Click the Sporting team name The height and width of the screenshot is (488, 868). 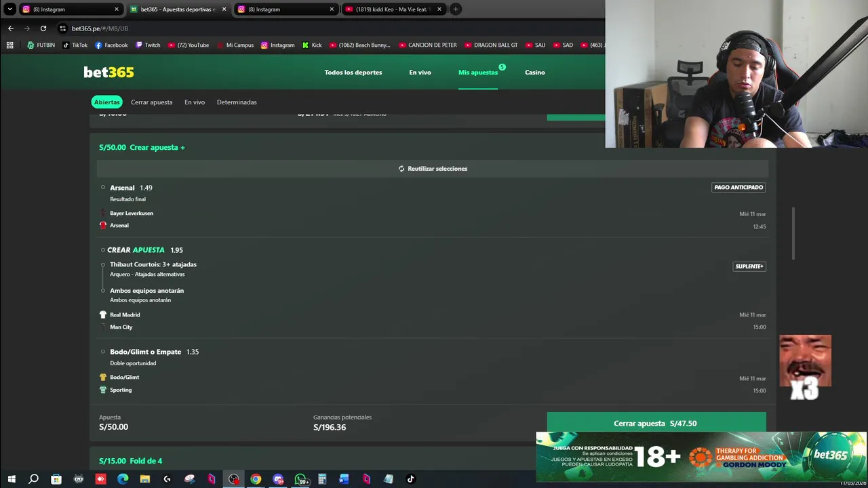121,390
